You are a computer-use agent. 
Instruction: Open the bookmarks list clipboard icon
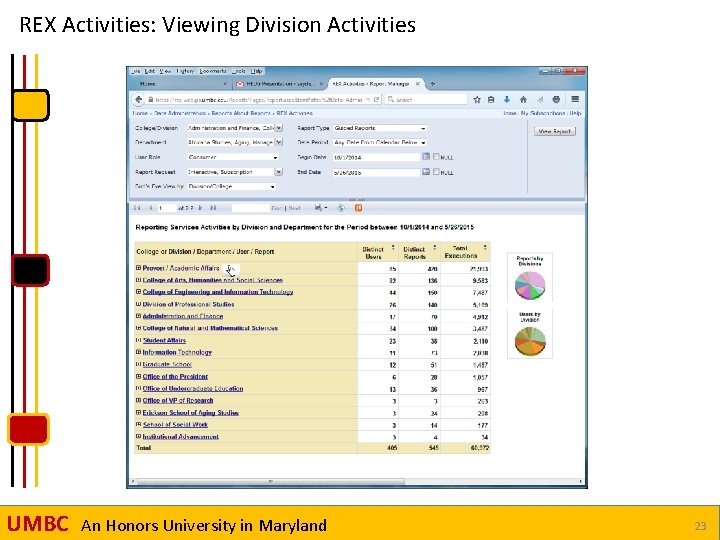pos(491,99)
